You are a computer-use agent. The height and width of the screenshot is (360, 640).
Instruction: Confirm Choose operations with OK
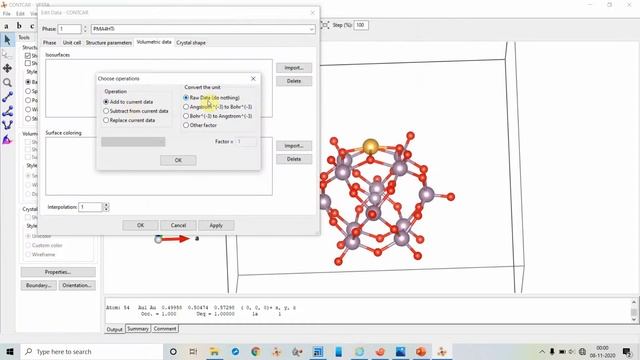pyautogui.click(x=178, y=160)
